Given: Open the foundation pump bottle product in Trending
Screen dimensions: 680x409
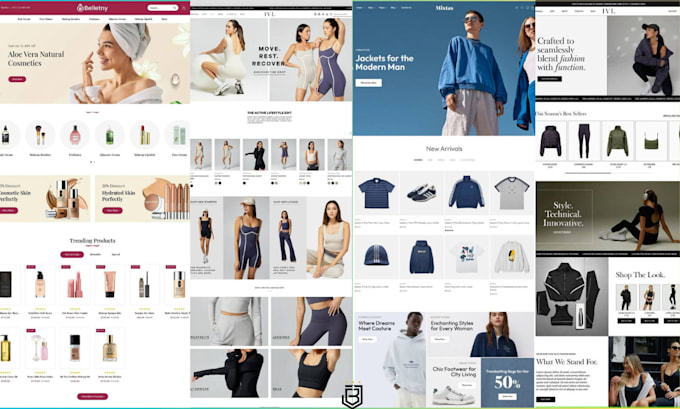Looking at the screenshot, I should (x=40, y=284).
